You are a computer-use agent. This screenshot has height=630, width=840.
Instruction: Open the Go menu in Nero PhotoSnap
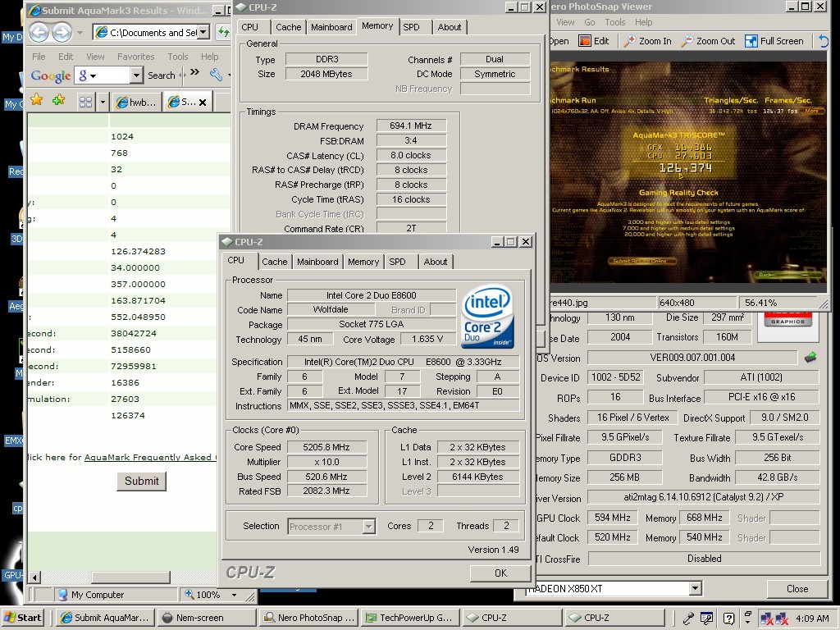click(x=589, y=22)
